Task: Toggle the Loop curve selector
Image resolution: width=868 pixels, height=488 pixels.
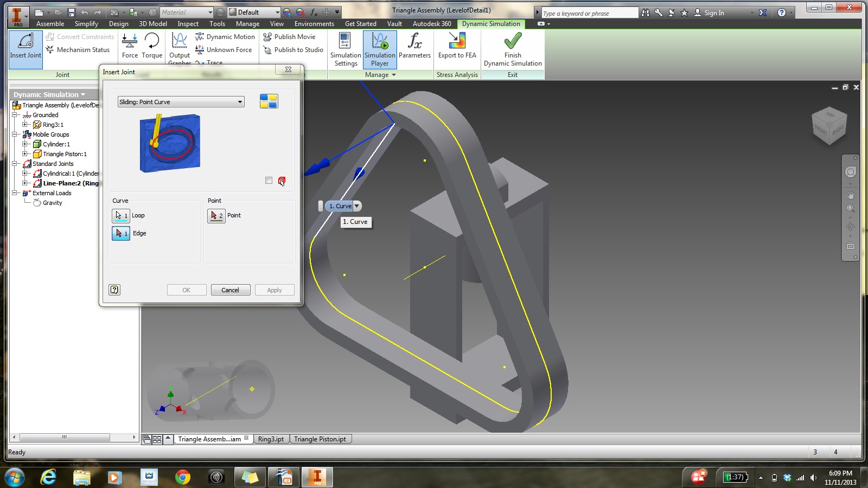Action: (x=121, y=216)
